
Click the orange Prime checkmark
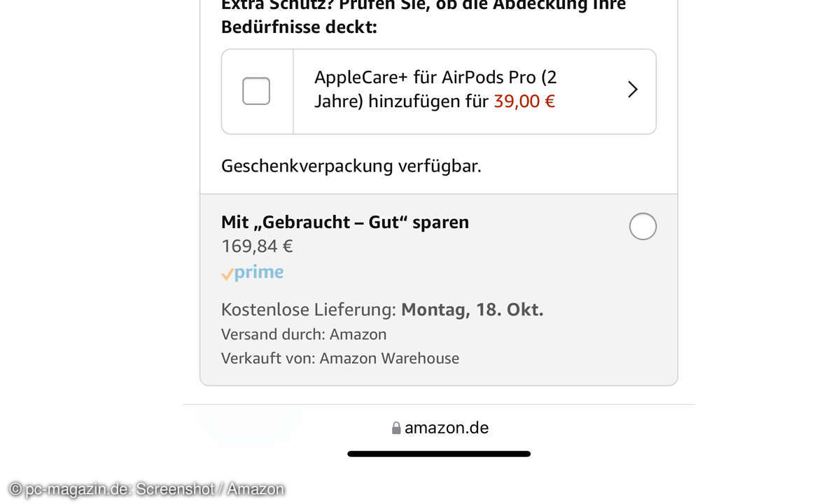[227, 274]
